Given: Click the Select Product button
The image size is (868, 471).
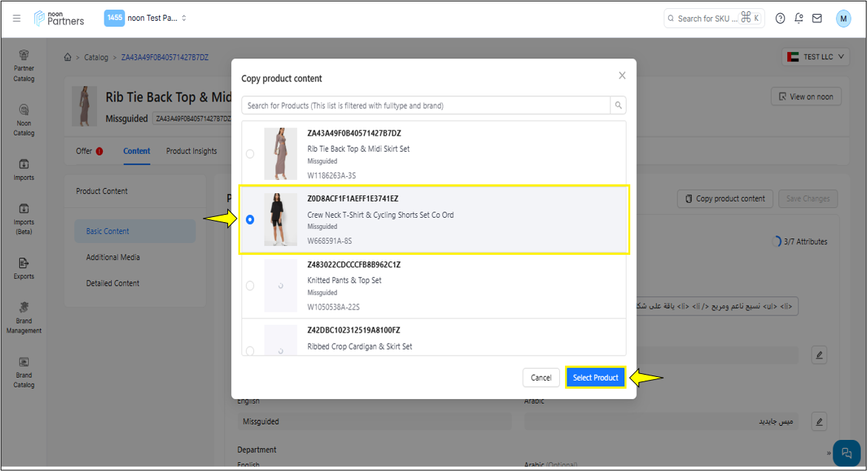Looking at the screenshot, I should [x=595, y=378].
